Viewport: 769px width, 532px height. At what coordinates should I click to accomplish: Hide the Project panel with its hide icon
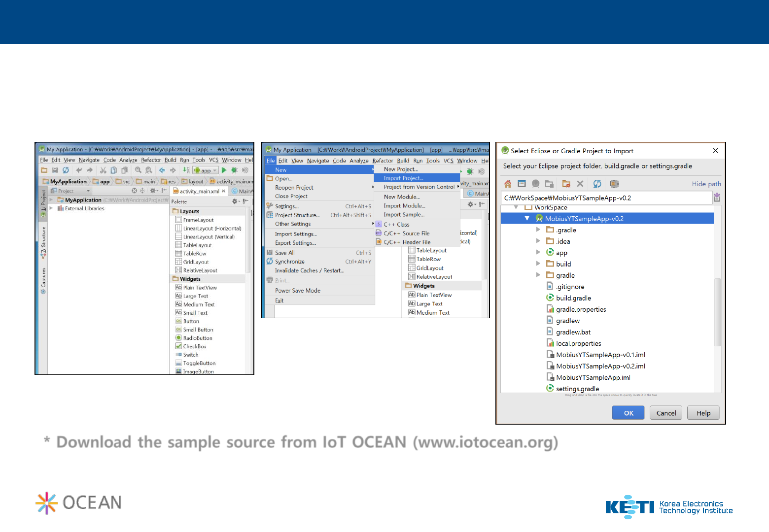[x=164, y=191]
